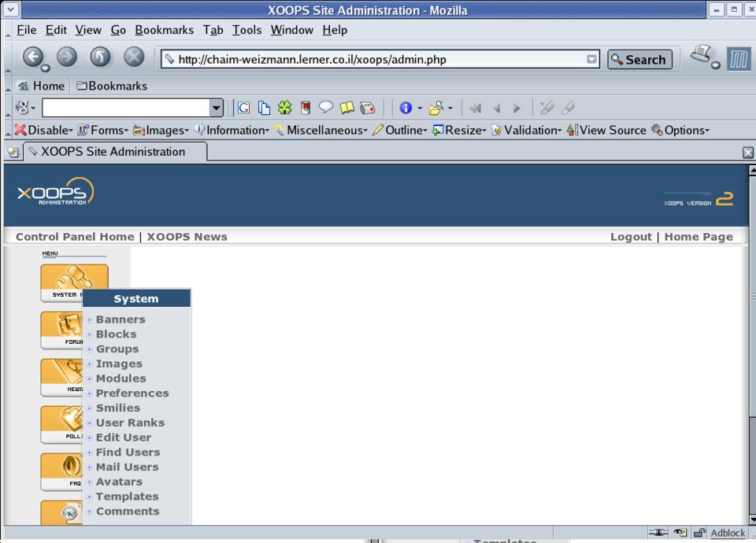
Task: Open the Bookmarks folder on personal toolbar
Action: [112, 86]
